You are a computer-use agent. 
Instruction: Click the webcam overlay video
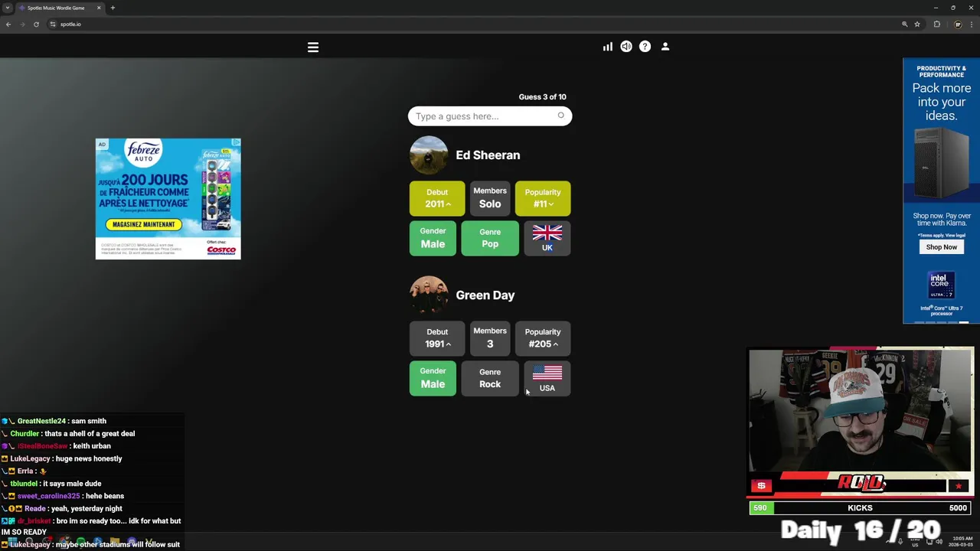click(x=861, y=410)
